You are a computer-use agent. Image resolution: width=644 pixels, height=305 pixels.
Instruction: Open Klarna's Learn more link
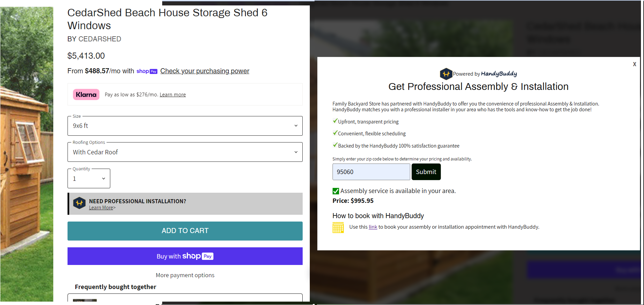click(x=173, y=95)
